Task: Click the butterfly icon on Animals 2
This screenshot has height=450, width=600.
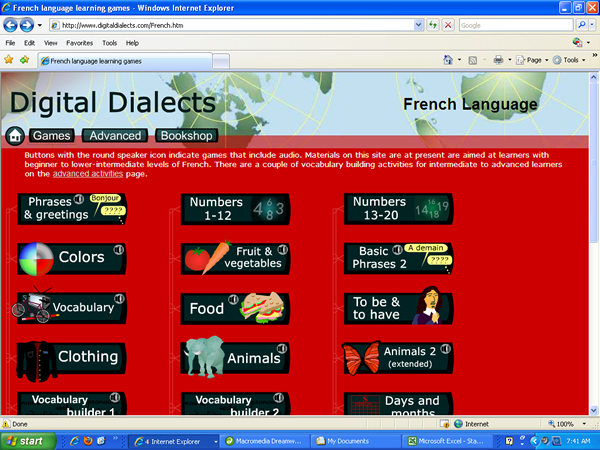Action: [361, 358]
